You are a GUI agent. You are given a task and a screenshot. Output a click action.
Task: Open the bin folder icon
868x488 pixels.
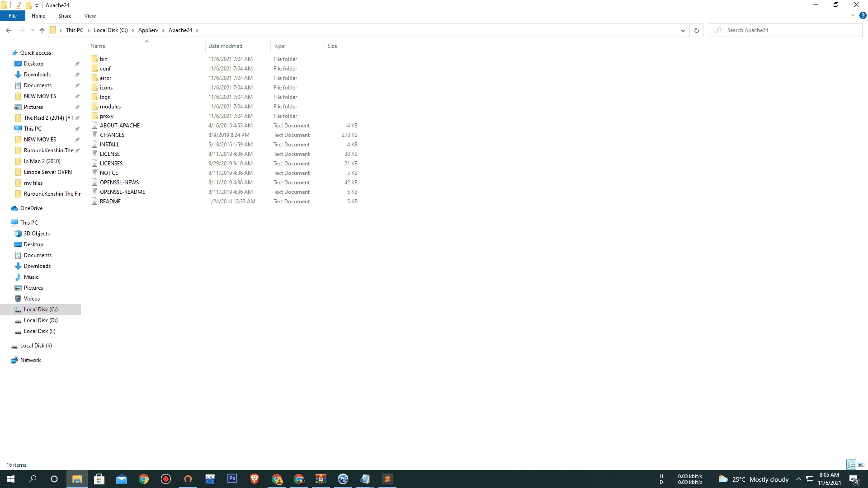coord(94,59)
